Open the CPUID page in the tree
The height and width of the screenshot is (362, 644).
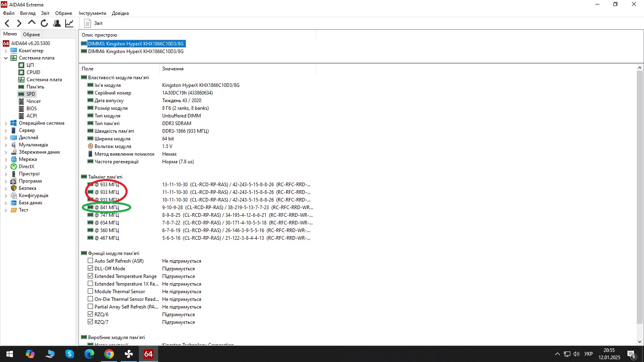tap(33, 72)
